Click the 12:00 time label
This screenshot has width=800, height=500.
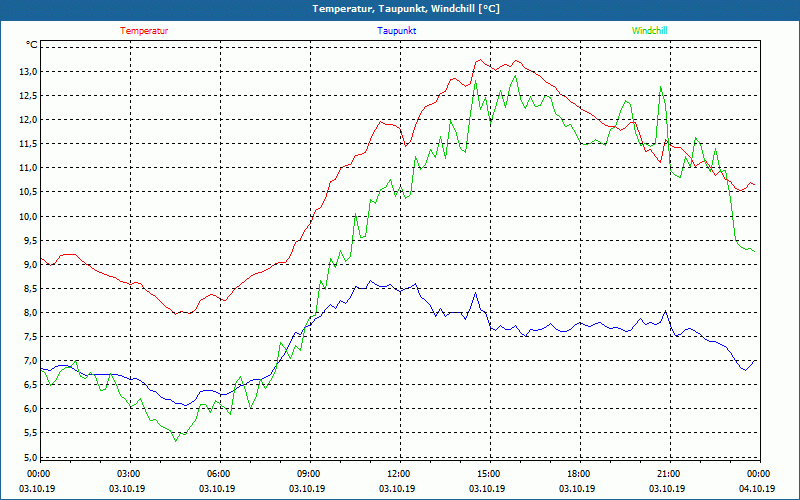(400, 474)
